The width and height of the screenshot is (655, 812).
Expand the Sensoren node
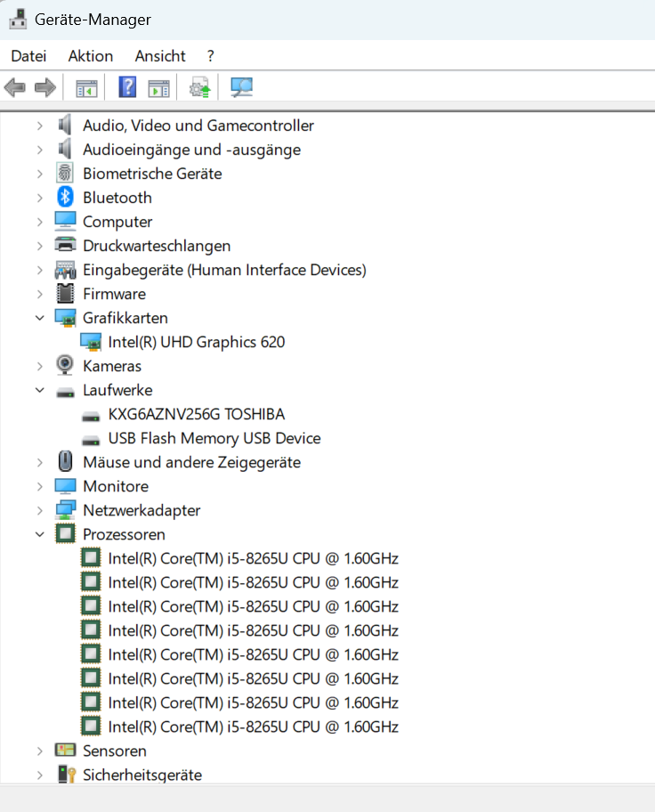[x=40, y=751]
